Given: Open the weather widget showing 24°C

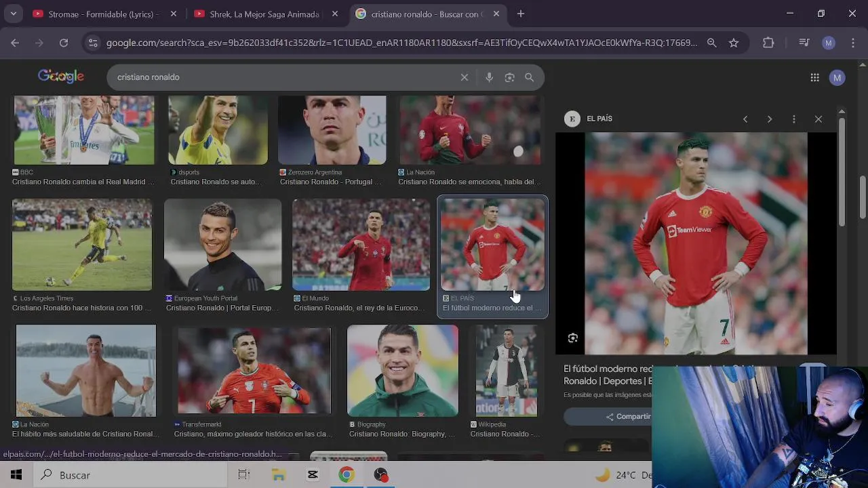Looking at the screenshot, I should [x=623, y=475].
